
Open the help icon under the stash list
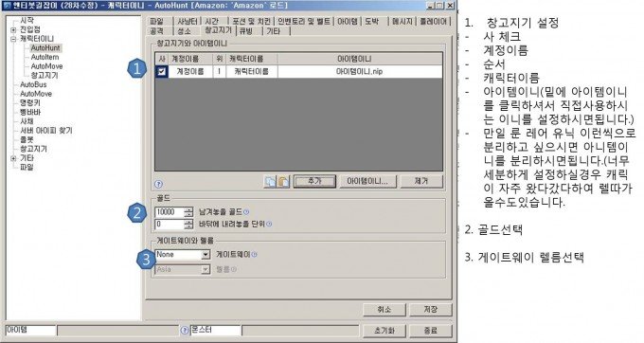[158, 184]
